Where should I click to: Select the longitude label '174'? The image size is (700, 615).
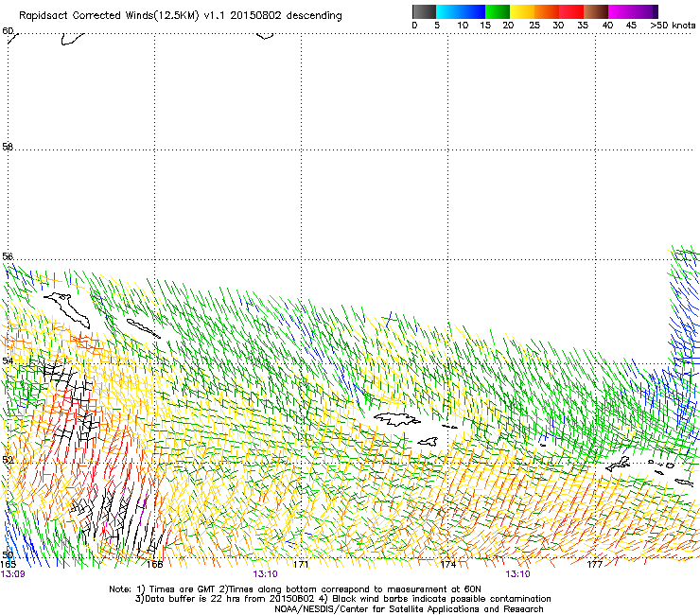448,564
